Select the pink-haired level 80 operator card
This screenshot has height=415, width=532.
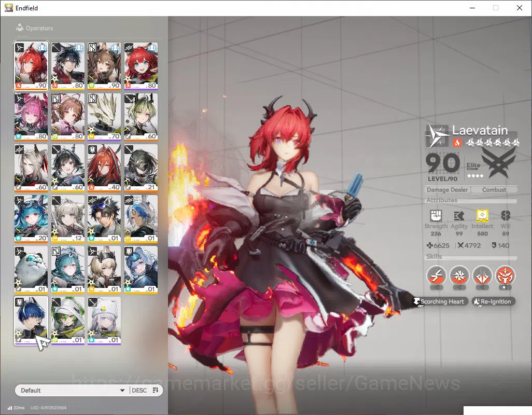[31, 117]
